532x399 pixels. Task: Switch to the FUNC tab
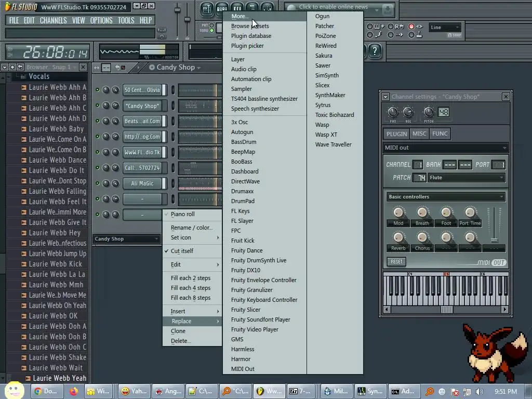(440, 134)
